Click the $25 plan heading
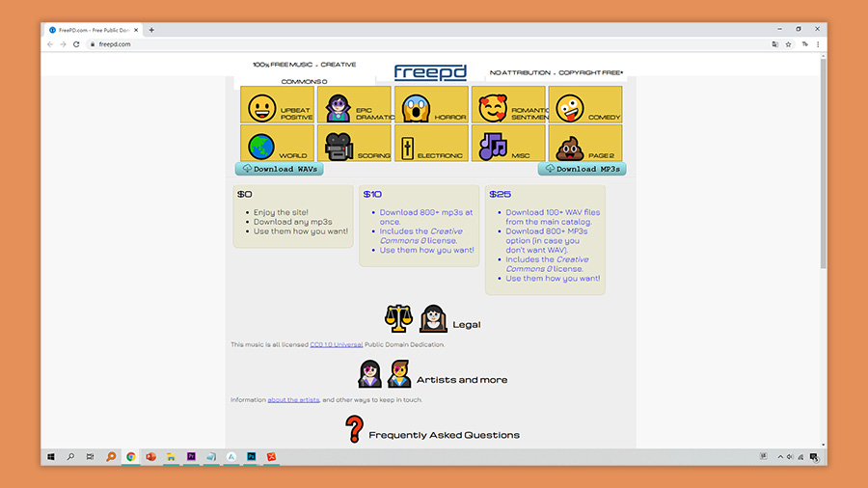Viewport: 868px width, 488px height. (500, 194)
